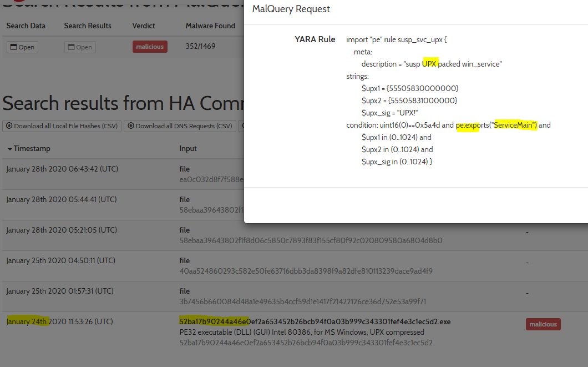Click the 'meta:' line in YARA rule
Image resolution: width=588 pixels, height=367 pixels.
pos(363,52)
